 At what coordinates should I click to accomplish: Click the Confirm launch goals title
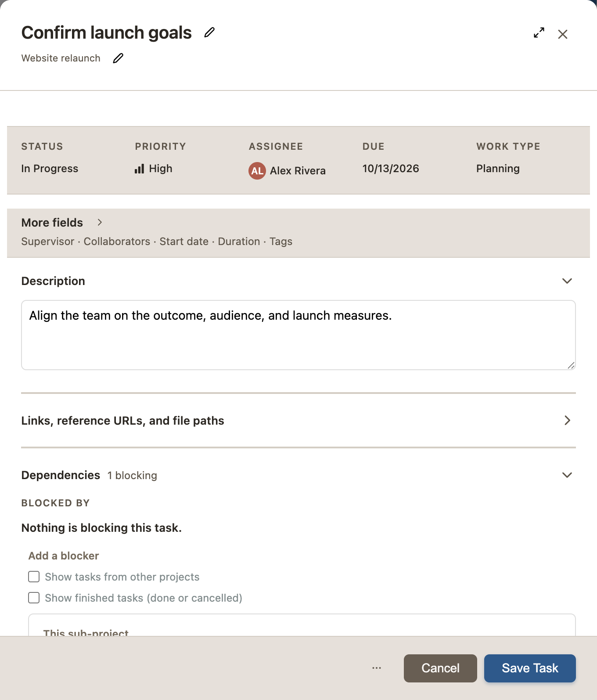[x=107, y=33]
